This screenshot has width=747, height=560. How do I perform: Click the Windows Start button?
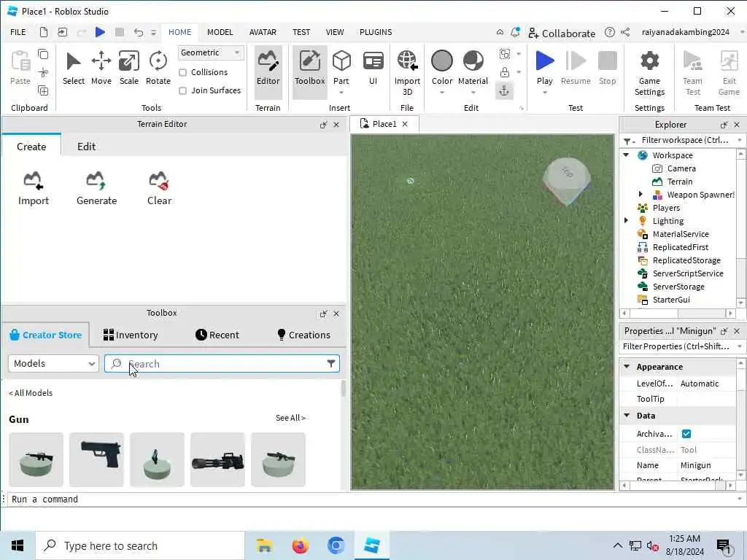tap(18, 545)
